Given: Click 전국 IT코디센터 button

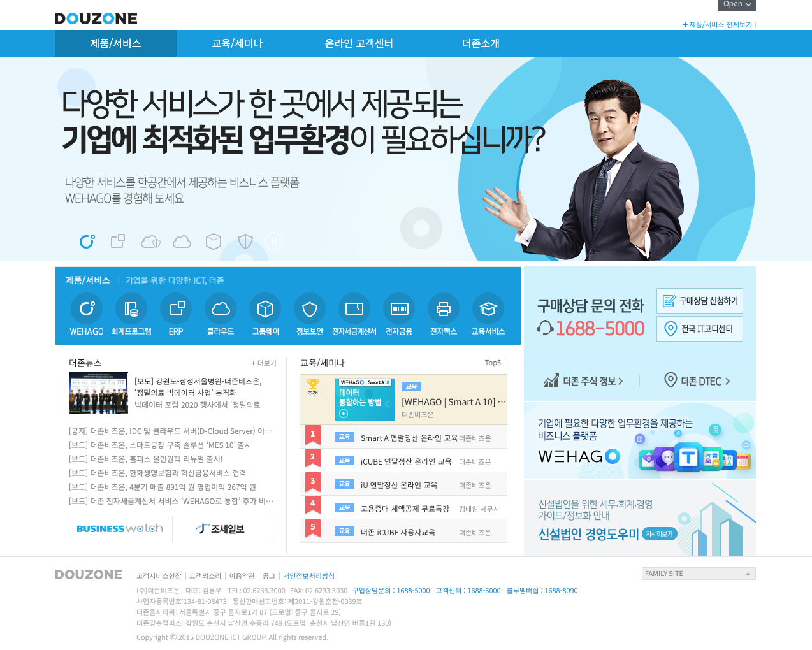Looking at the screenshot, I should pos(700,329).
